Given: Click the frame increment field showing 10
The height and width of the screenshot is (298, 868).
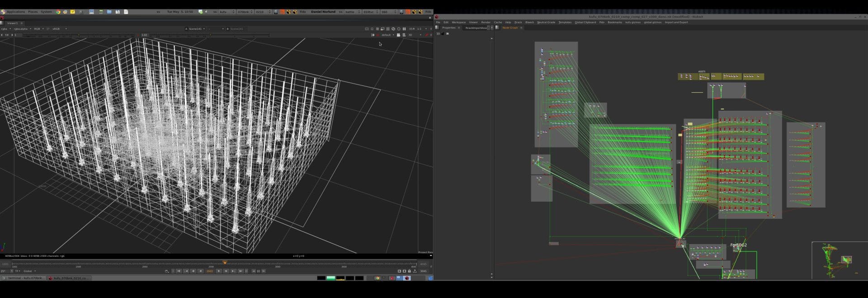Looking at the screenshot, I should [x=258, y=271].
